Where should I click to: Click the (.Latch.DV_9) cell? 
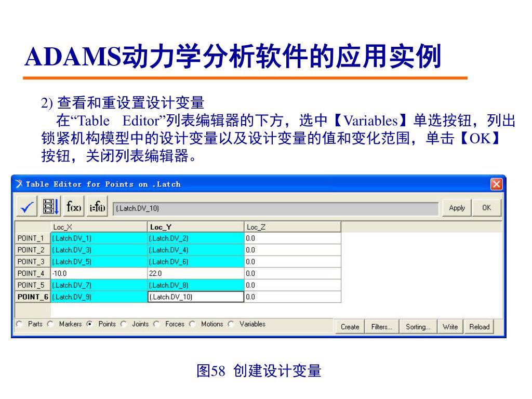tap(99, 297)
